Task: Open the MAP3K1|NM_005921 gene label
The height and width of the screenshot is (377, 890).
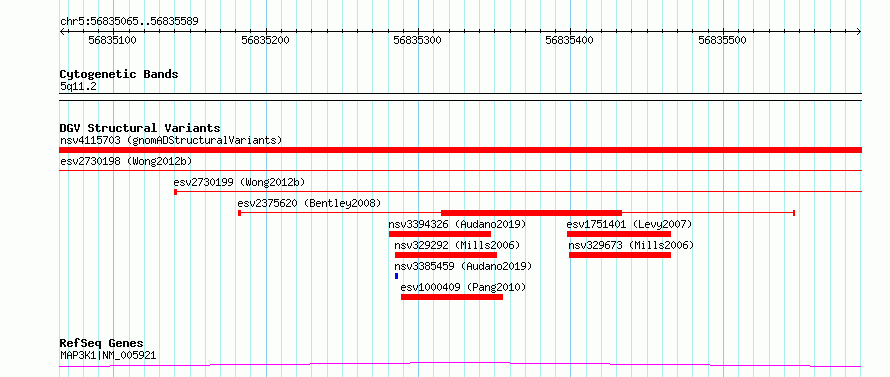Action: [108, 356]
